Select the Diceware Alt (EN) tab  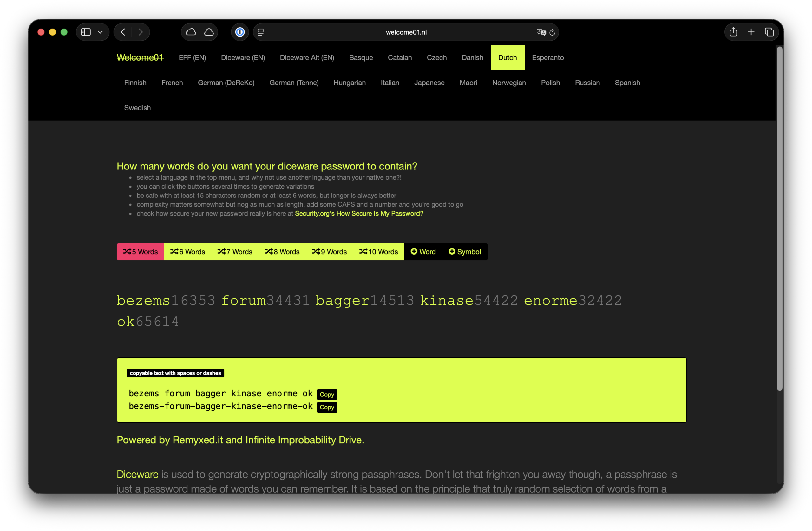pos(307,58)
